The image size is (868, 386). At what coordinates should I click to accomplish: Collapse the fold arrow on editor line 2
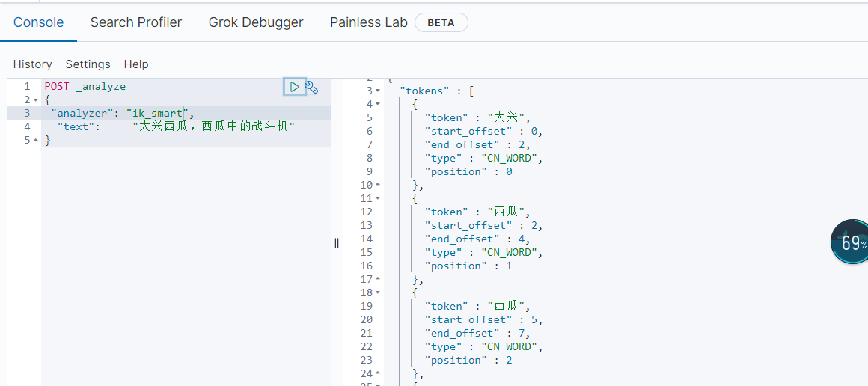pyautogui.click(x=35, y=100)
